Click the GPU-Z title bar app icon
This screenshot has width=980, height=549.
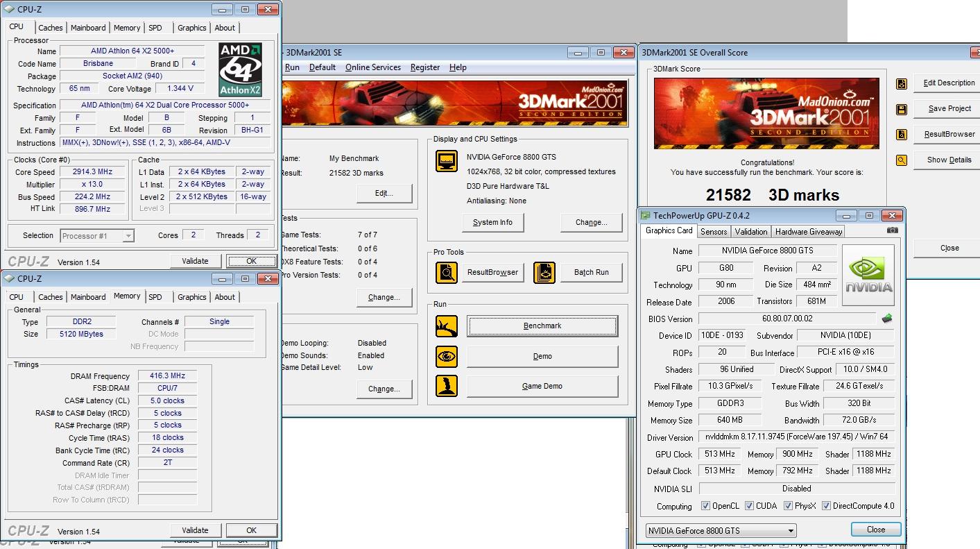point(646,216)
